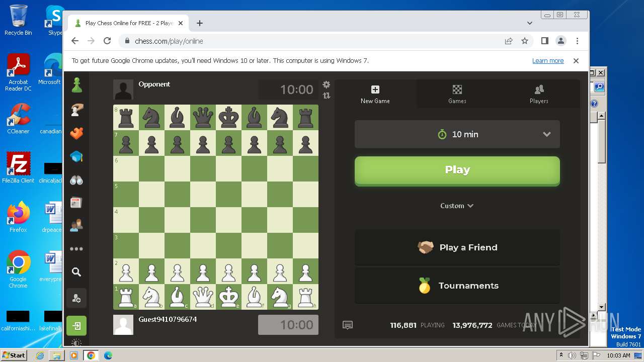Viewport: 644px width, 362px height.
Task: Open the More three-dots sidebar icon
Action: coord(76,249)
